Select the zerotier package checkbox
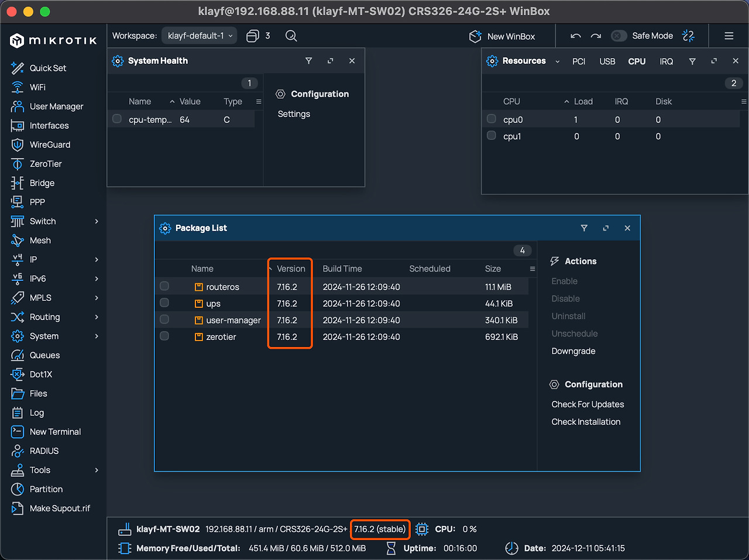 164,336
